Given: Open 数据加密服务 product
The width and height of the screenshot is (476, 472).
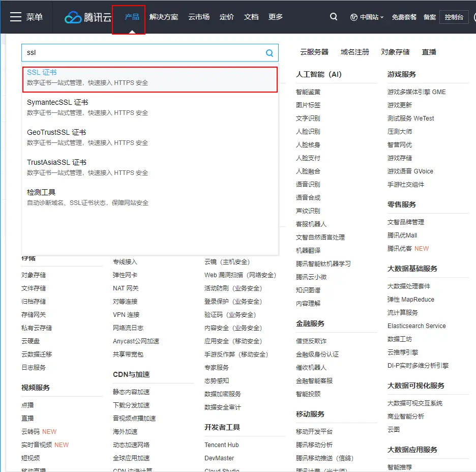Looking at the screenshot, I should tap(223, 394).
